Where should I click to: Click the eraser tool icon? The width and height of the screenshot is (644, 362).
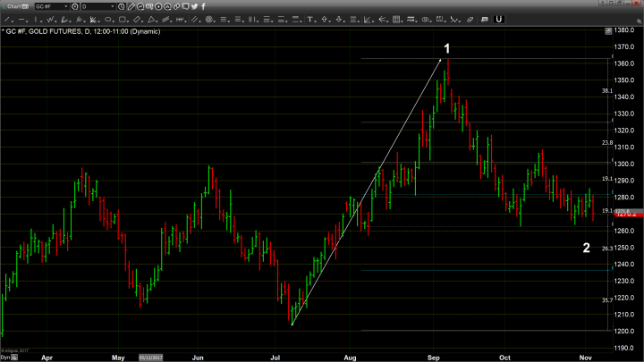click(x=470, y=19)
